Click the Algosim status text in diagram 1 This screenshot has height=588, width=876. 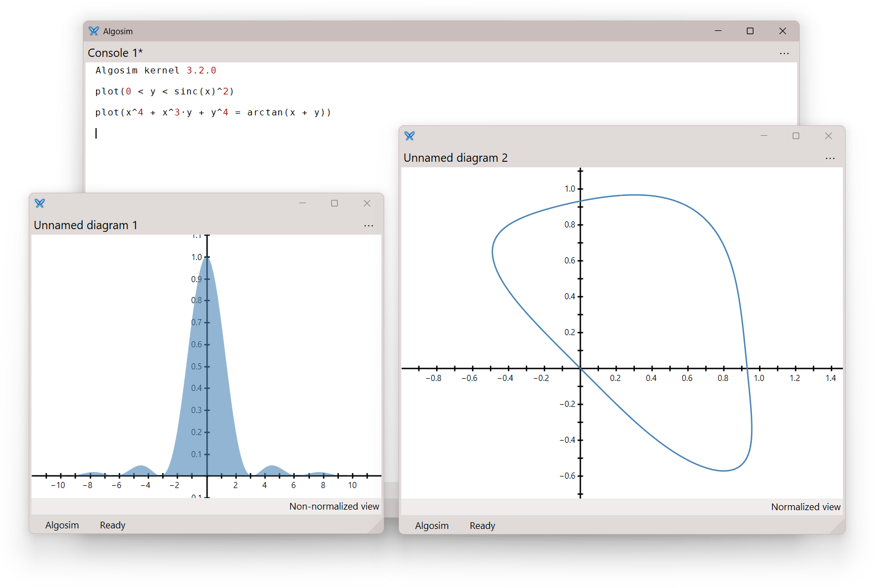62,525
